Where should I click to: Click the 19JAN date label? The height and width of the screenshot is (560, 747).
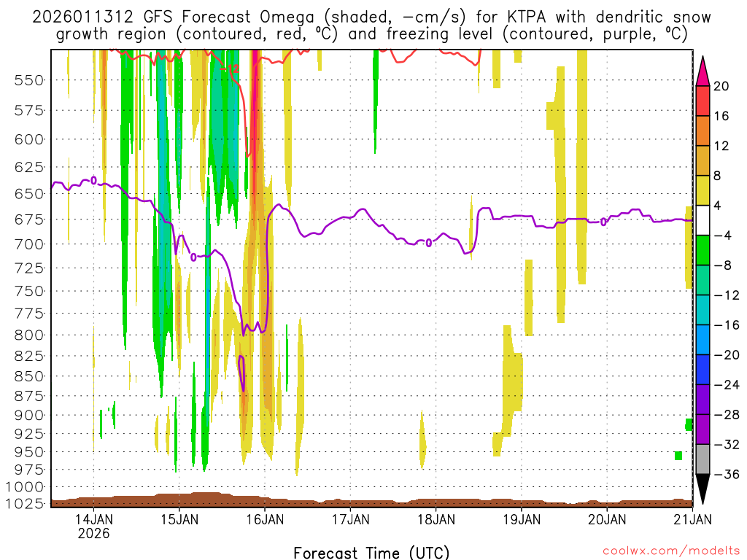click(x=522, y=518)
